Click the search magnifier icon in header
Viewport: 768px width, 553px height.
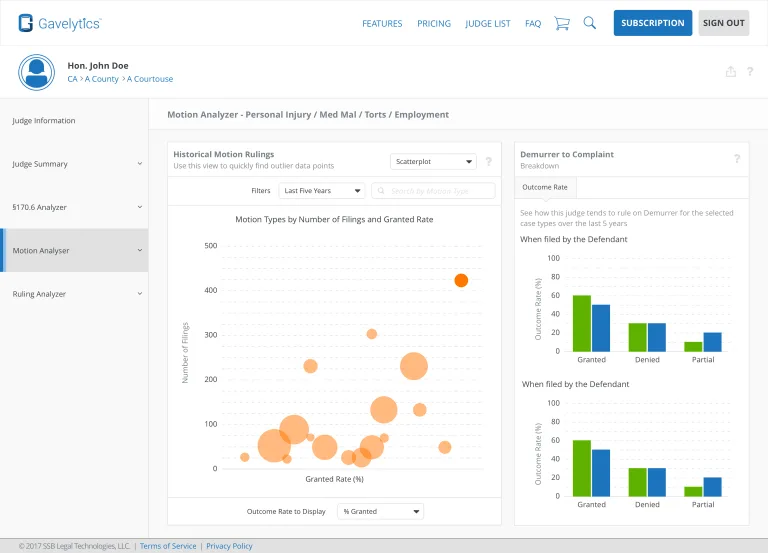point(590,23)
